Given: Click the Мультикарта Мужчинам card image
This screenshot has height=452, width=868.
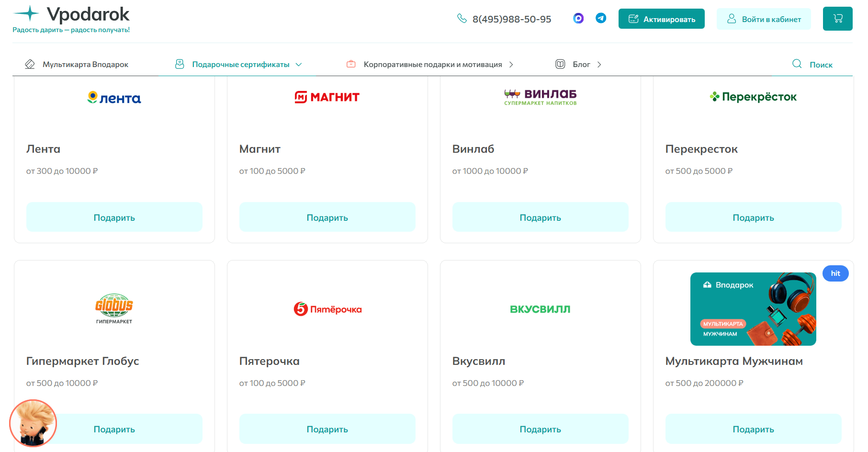Looking at the screenshot, I should pos(753,309).
